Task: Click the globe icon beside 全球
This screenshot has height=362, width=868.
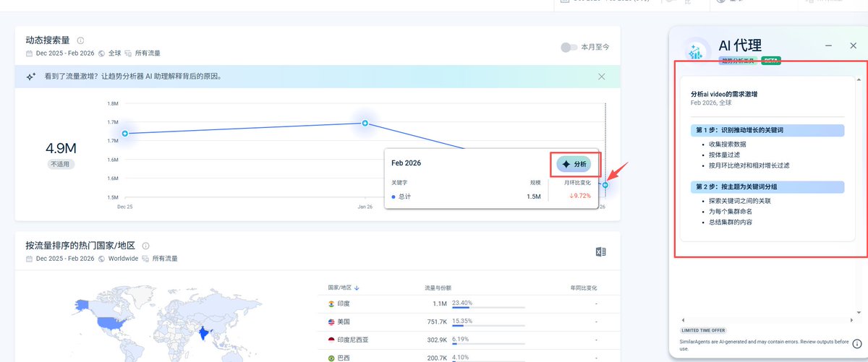Action: 102,53
